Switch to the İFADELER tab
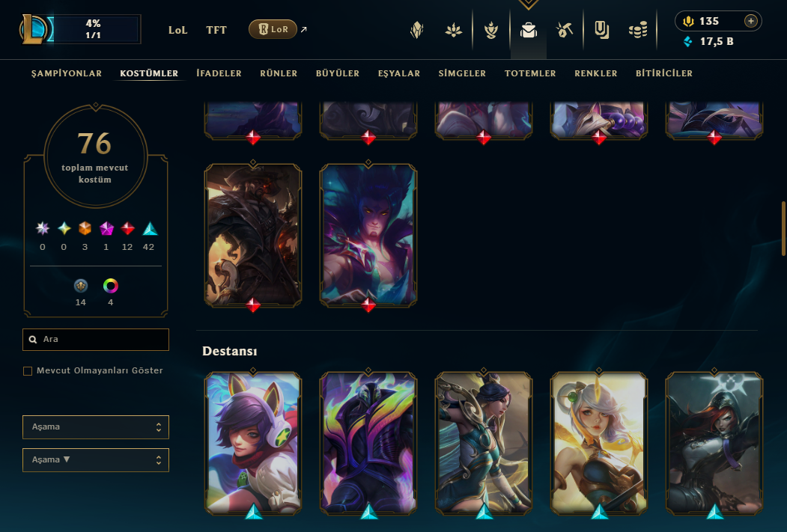 [x=219, y=73]
